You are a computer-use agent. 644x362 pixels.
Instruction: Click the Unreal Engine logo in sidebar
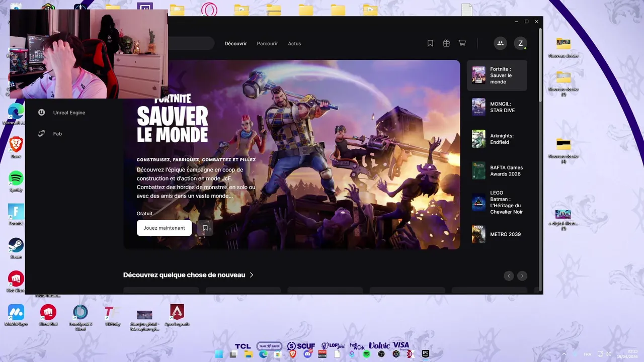tap(41, 113)
